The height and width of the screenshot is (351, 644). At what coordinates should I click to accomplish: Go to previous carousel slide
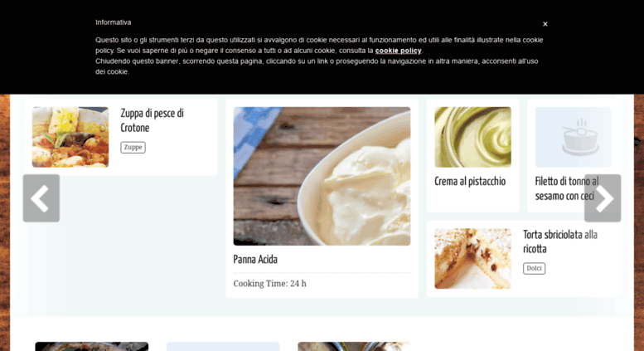tap(41, 198)
